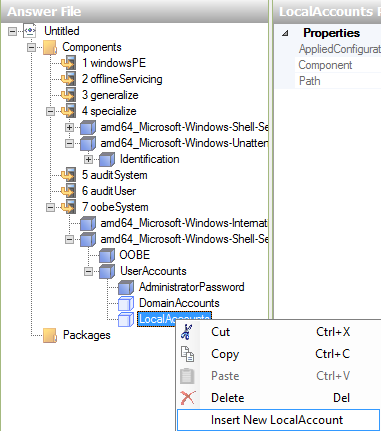Collapse the Properties section triangle

coord(285,33)
